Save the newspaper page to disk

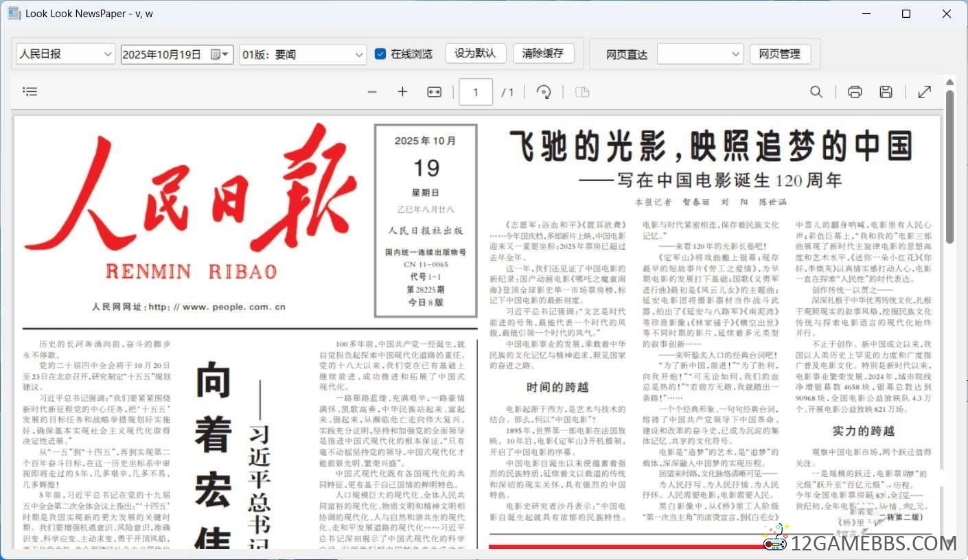click(886, 92)
